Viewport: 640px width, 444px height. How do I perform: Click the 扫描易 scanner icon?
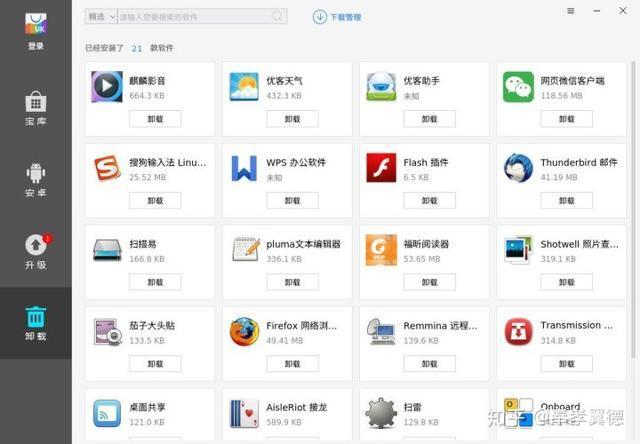pos(107,250)
